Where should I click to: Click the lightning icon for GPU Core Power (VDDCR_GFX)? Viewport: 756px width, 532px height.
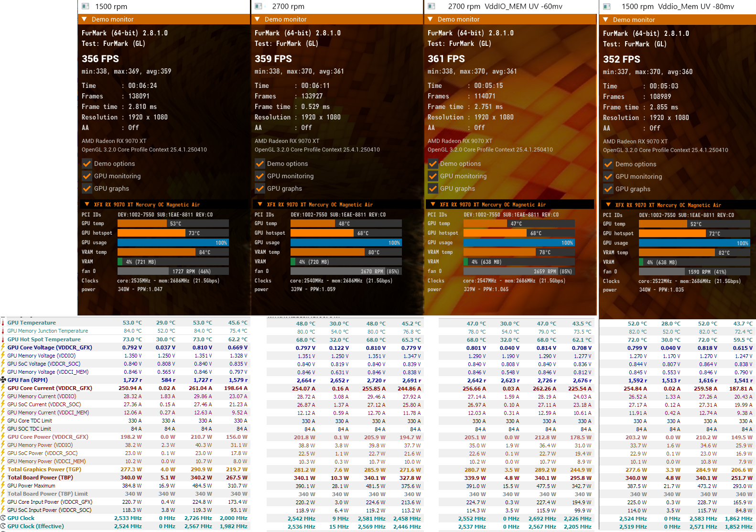[3, 437]
